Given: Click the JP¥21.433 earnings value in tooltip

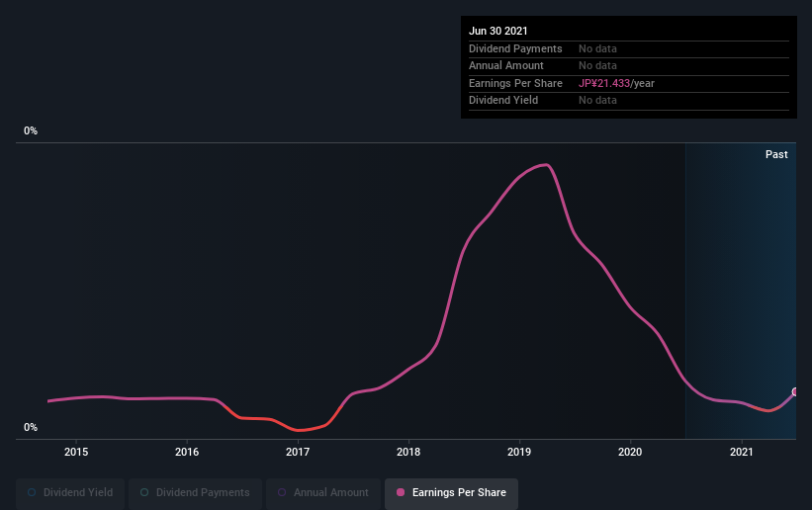Looking at the screenshot, I should pyautogui.click(x=604, y=83).
